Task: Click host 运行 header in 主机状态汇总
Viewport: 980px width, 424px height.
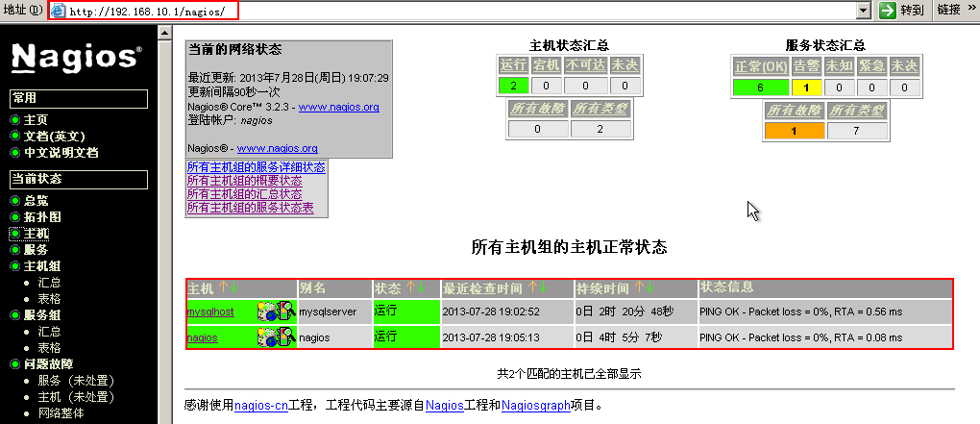Action: coord(513,65)
